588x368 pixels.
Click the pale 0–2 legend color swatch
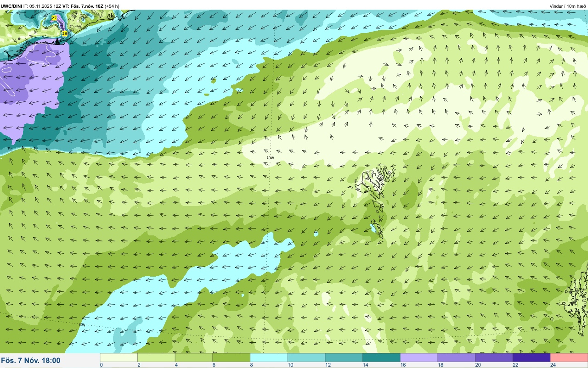[x=119, y=357]
